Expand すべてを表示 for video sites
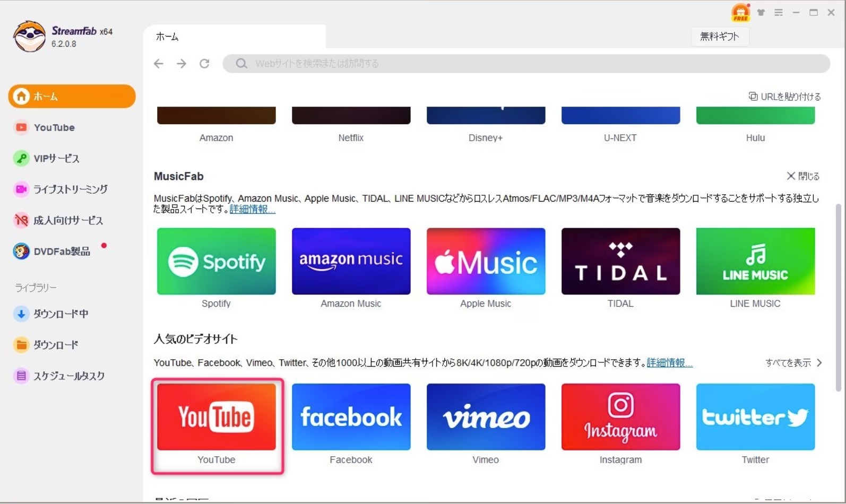 coord(793,363)
